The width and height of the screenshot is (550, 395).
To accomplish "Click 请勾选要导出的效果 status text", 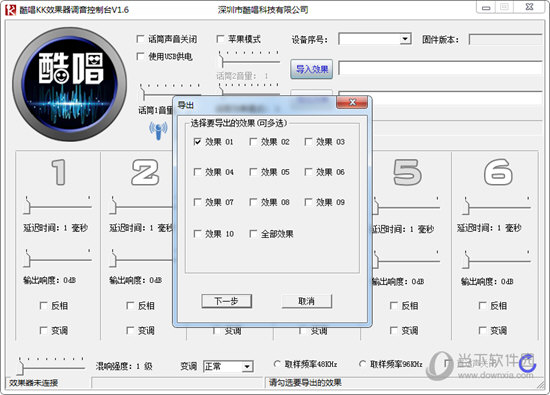I will pos(305,382).
